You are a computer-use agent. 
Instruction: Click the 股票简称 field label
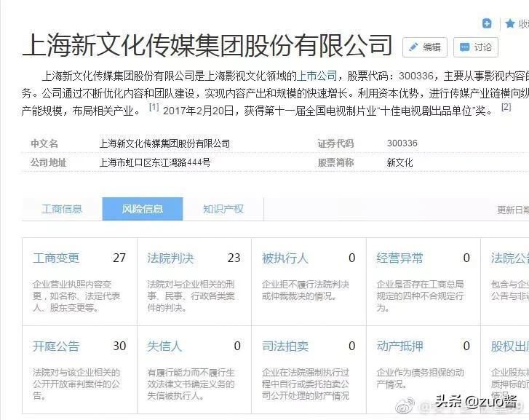335,163
